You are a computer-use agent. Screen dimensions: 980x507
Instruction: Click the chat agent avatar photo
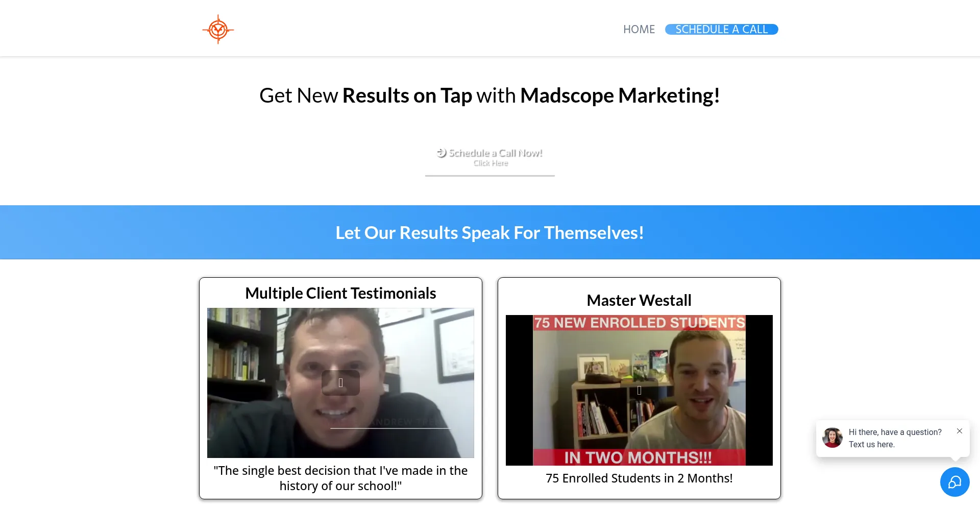pos(832,438)
